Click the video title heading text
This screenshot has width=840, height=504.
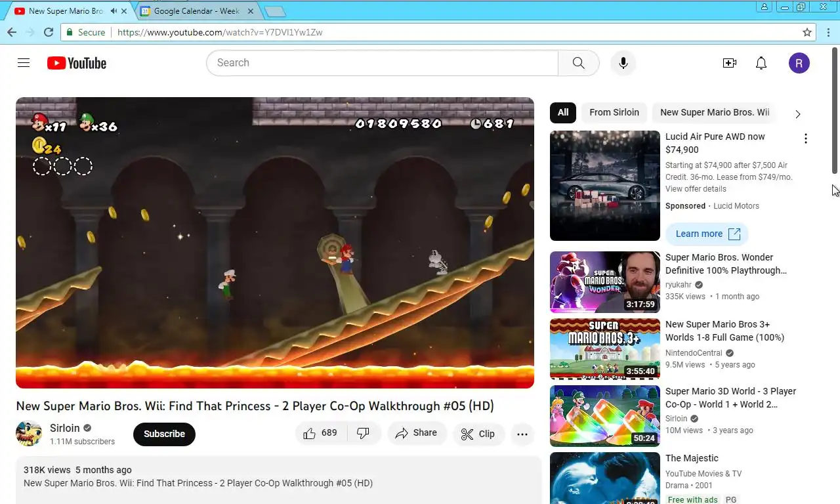255,406
